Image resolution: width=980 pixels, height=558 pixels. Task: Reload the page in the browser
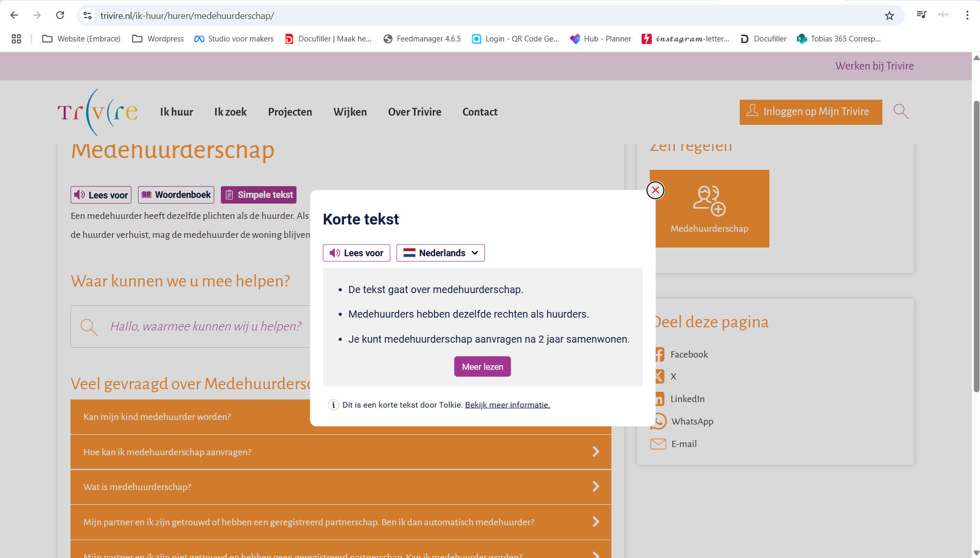pos(60,15)
